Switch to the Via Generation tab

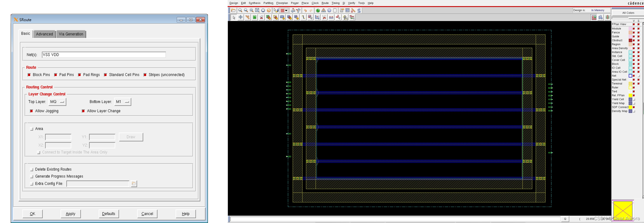[x=71, y=34]
